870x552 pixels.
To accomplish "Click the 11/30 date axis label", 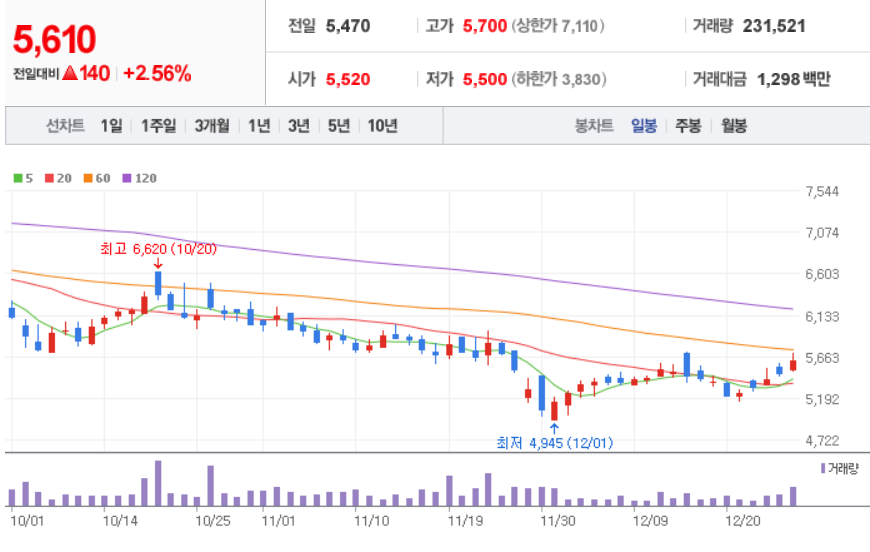I will (x=558, y=521).
